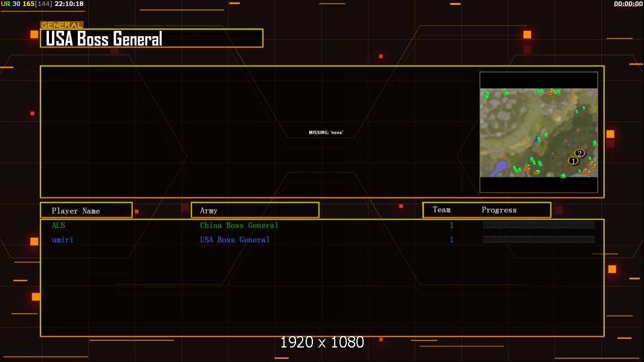Select start position 2 marker on minimap
Viewport: 644px width, 362px height.
pyautogui.click(x=579, y=153)
